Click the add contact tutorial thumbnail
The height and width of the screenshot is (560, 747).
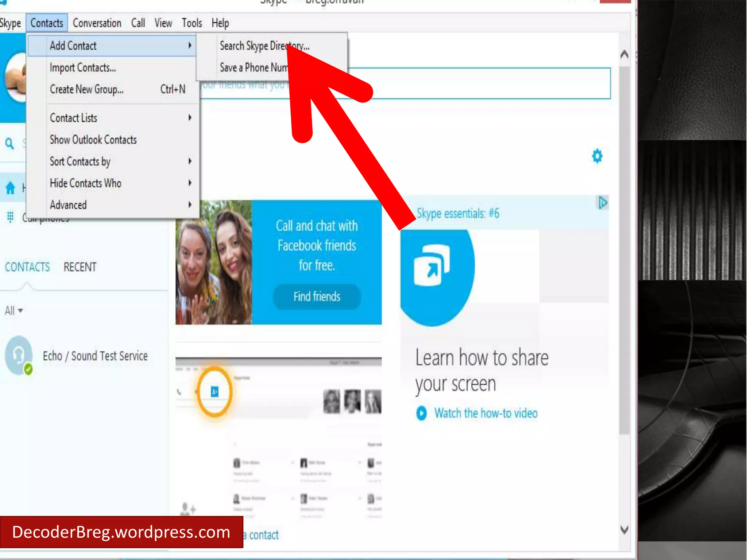[279, 437]
